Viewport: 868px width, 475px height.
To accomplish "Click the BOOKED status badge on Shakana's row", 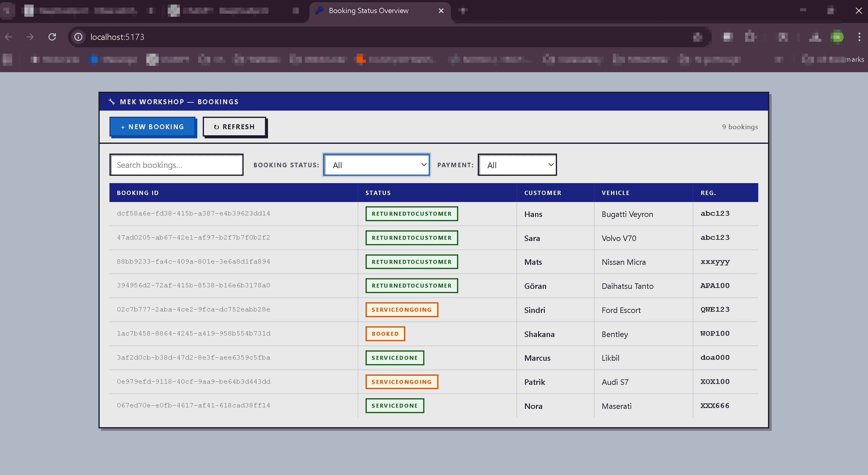I will pos(385,334).
